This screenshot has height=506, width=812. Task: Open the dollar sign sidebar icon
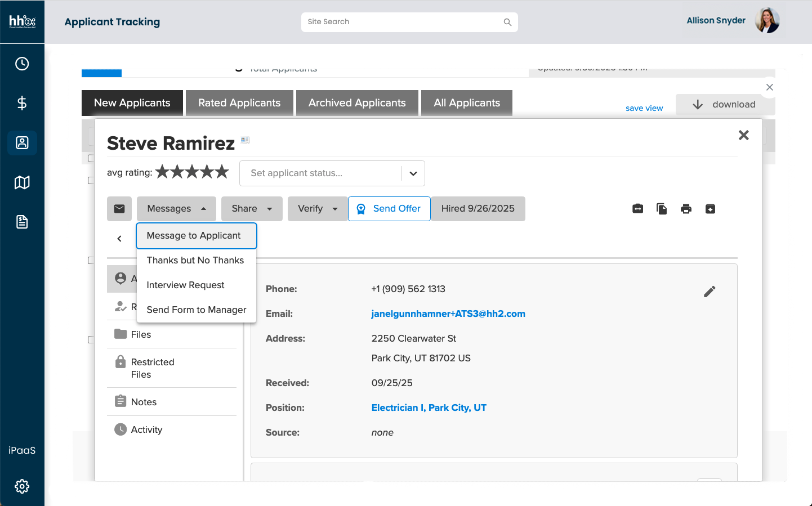[22, 103]
